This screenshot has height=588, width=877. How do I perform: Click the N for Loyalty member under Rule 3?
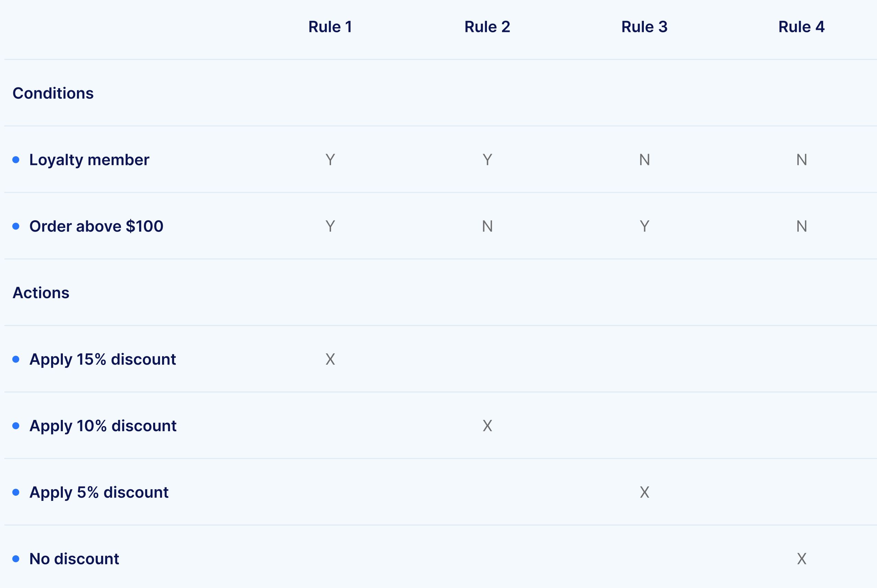pyautogui.click(x=645, y=160)
